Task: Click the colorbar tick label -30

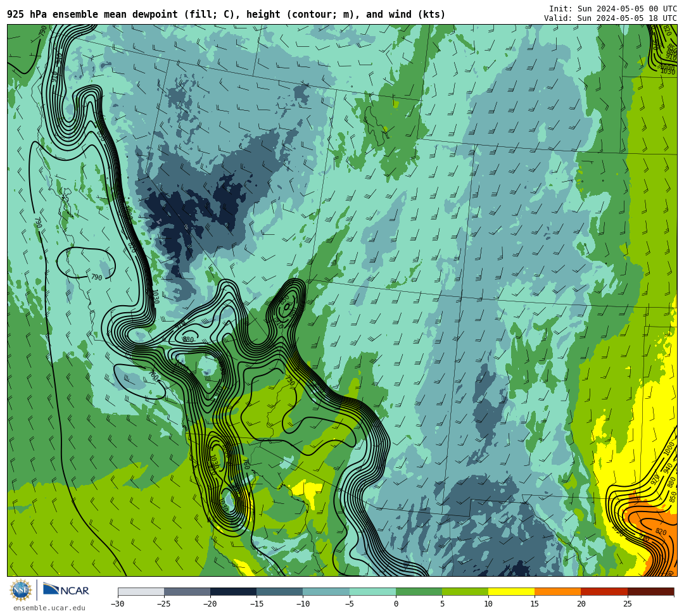Action: (118, 604)
